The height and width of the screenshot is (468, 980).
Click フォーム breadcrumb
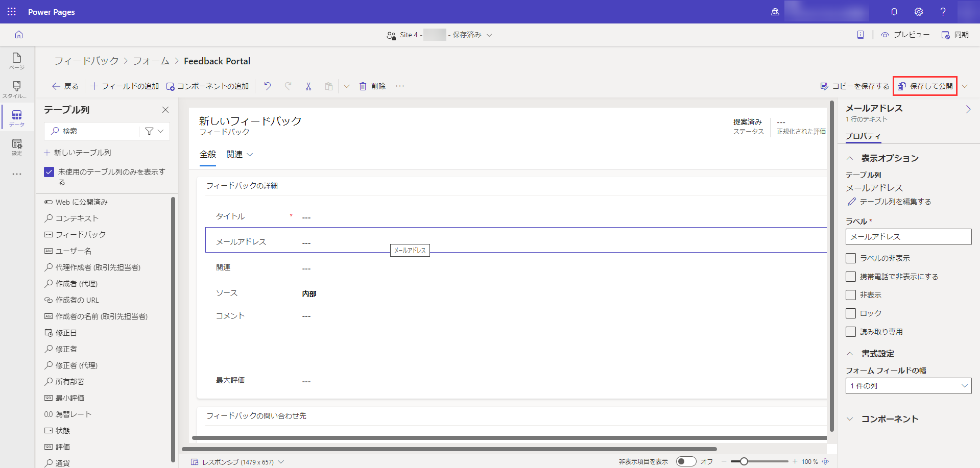(151, 61)
